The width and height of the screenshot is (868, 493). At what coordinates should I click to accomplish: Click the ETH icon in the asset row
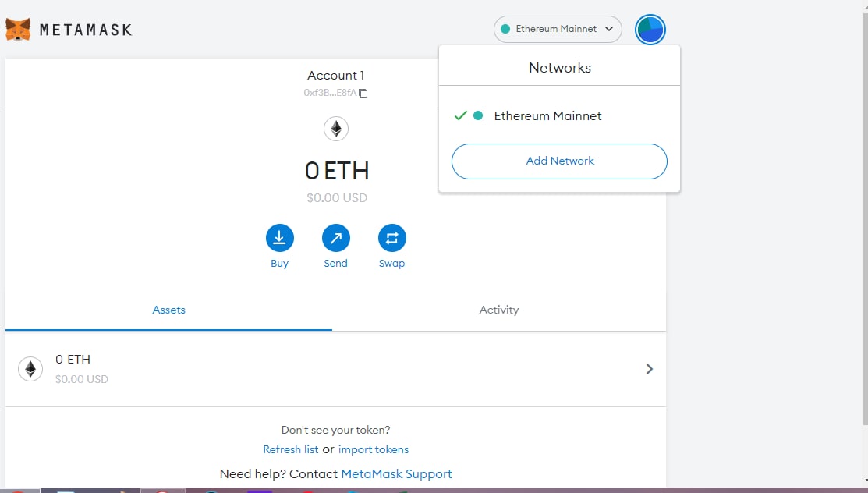30,369
